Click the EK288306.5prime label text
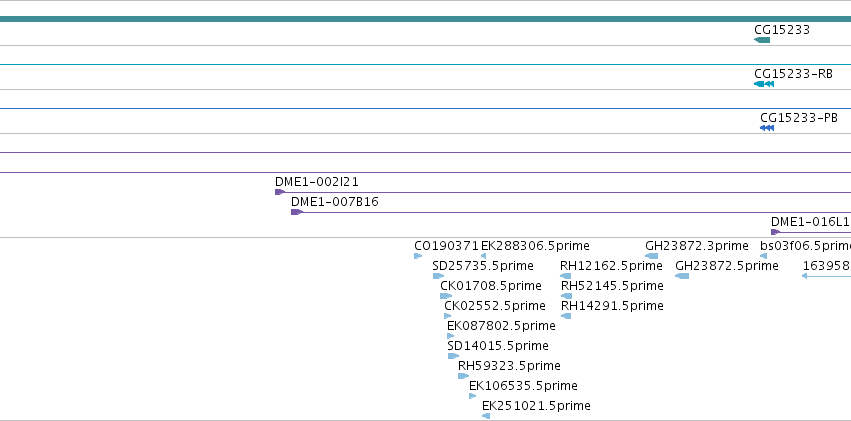The image size is (851, 421). (x=535, y=246)
